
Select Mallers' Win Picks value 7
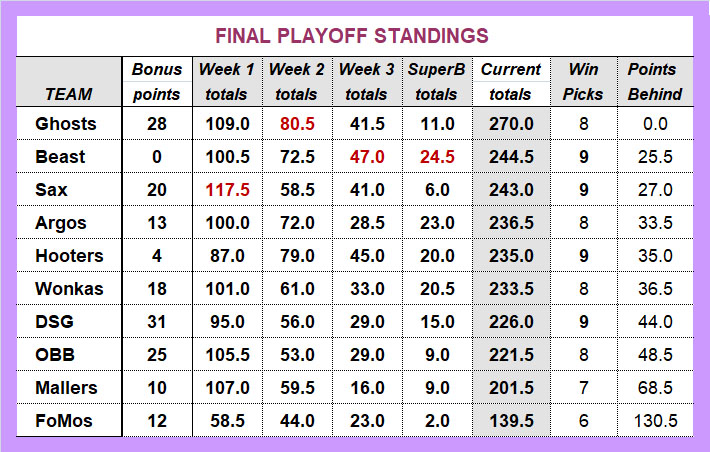pyautogui.click(x=584, y=388)
